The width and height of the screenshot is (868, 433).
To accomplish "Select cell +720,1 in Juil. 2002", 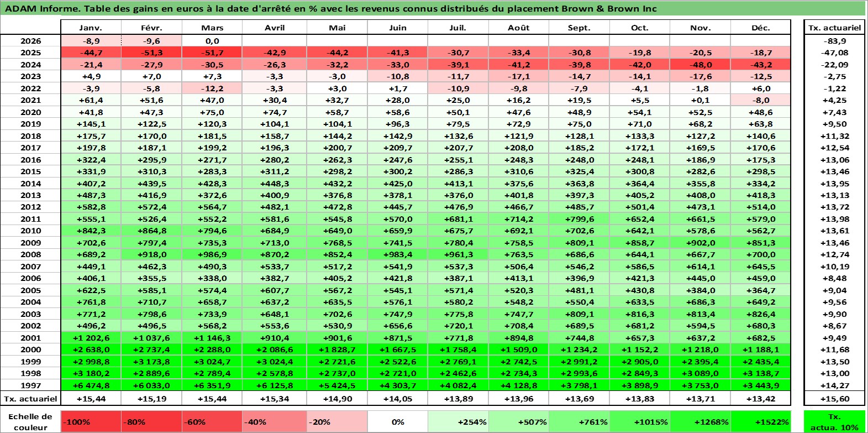I will pos(458,326).
